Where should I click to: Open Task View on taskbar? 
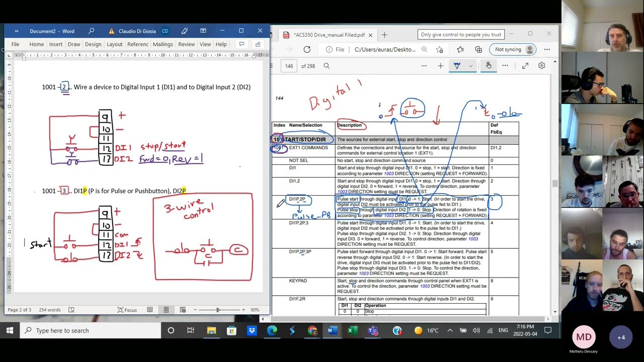click(x=191, y=330)
